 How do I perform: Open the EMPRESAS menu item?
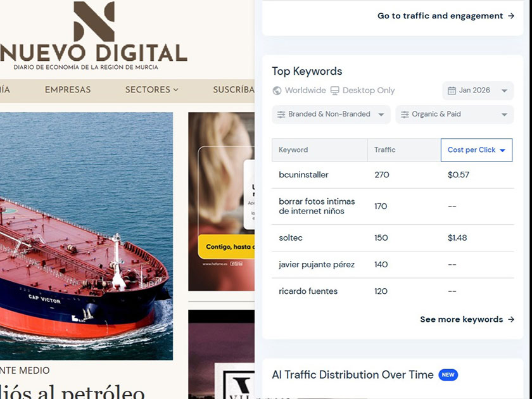(x=68, y=89)
